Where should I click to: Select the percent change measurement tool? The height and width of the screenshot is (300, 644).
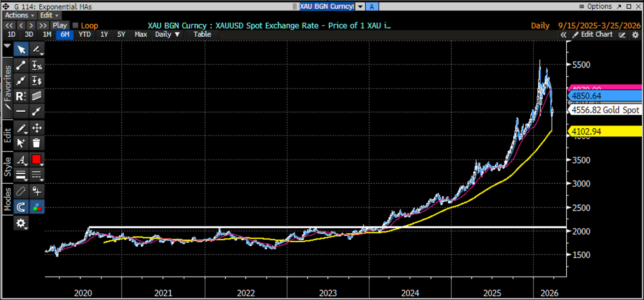36,65
